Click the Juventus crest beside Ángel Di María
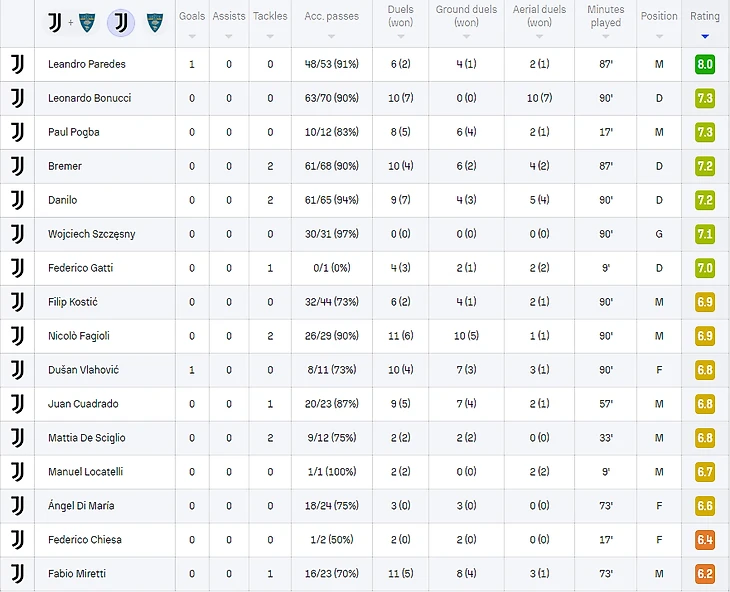The image size is (730, 592). 17,506
